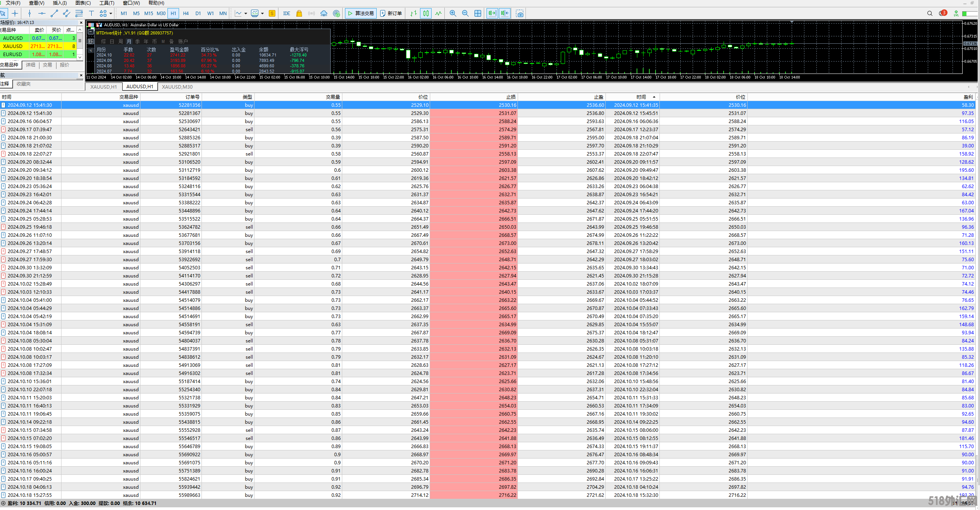Viewport: 980px width, 510px height.
Task: Open the signals broadcast icon
Action: [311, 13]
